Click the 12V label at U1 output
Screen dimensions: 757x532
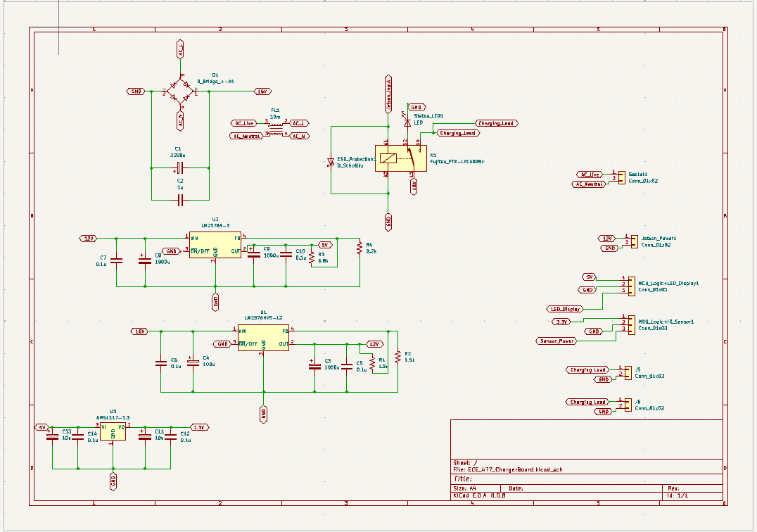click(x=375, y=344)
